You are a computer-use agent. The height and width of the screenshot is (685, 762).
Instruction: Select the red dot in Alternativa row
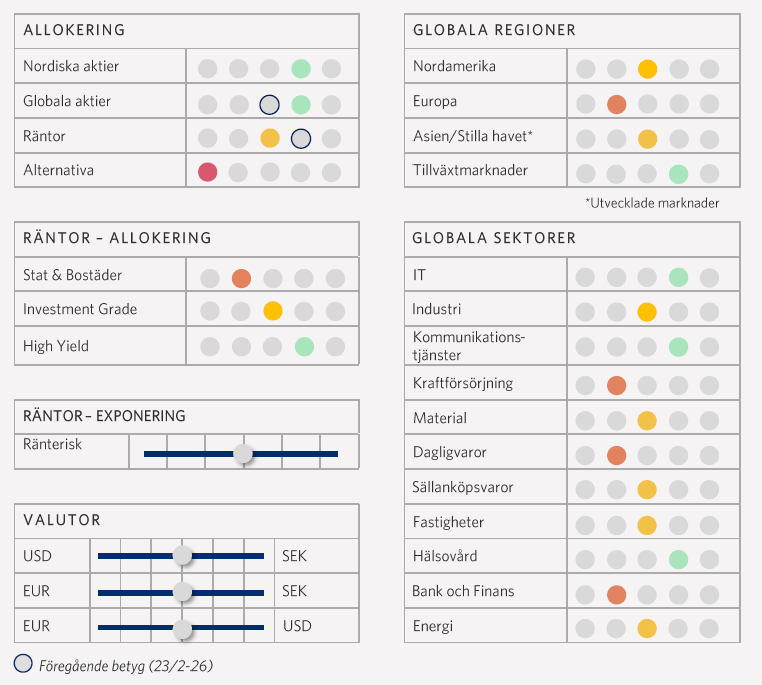pos(208,171)
